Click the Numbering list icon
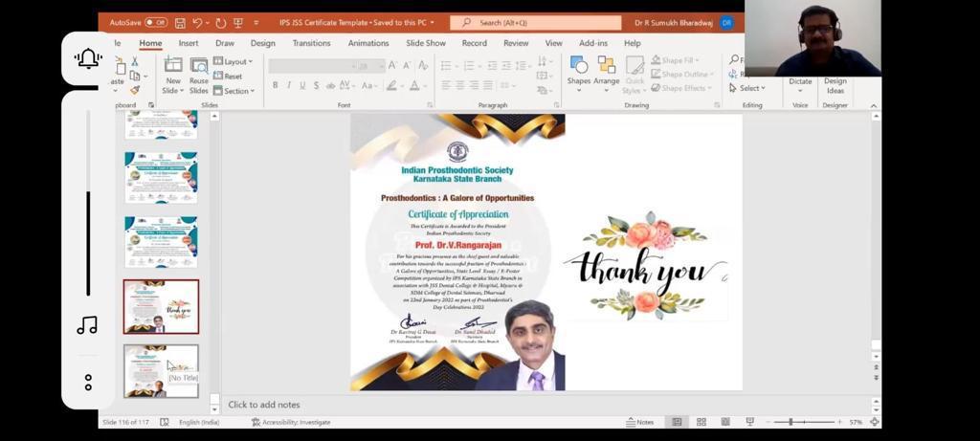 coord(469,66)
